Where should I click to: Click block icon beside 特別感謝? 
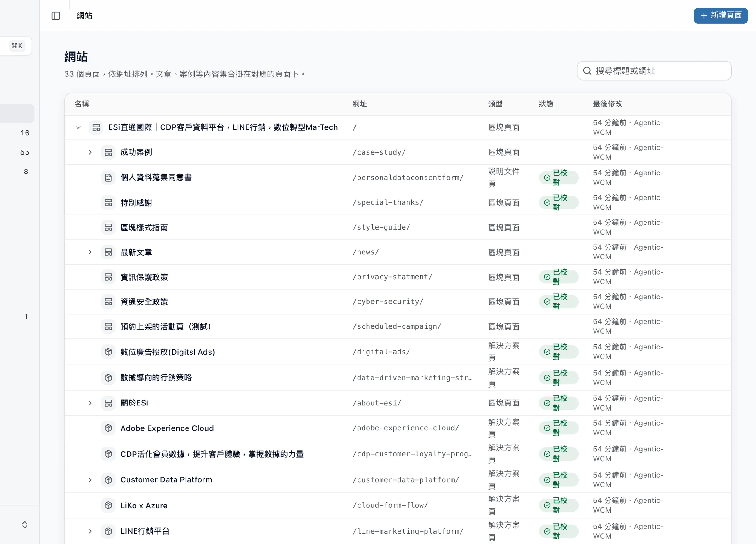(108, 202)
